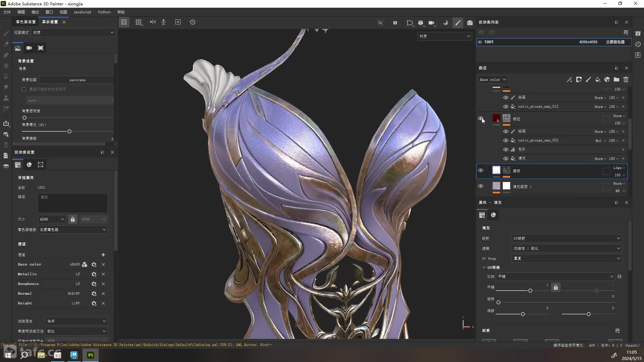644x362 pixels.
Task: Toggle visibility of texture set 1001
Action: click(480, 42)
